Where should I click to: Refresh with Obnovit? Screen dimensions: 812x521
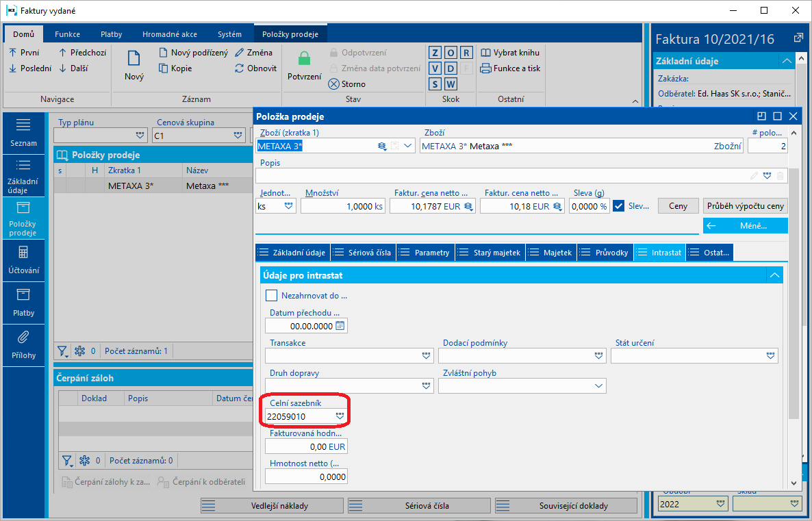pos(255,68)
